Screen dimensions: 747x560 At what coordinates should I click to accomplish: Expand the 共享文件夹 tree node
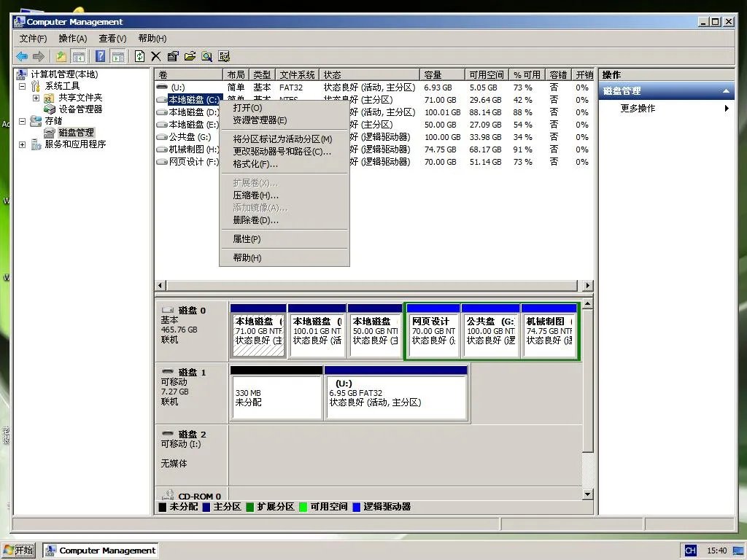click(x=36, y=98)
